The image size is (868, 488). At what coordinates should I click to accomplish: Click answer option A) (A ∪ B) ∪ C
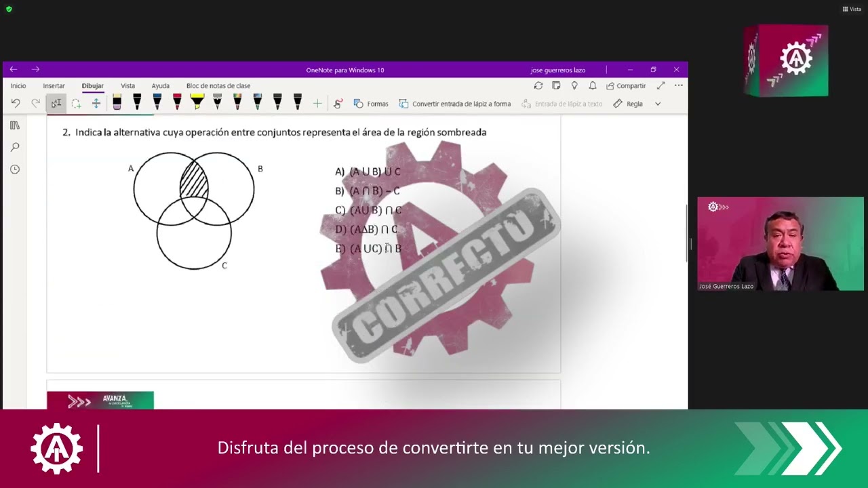click(x=368, y=171)
